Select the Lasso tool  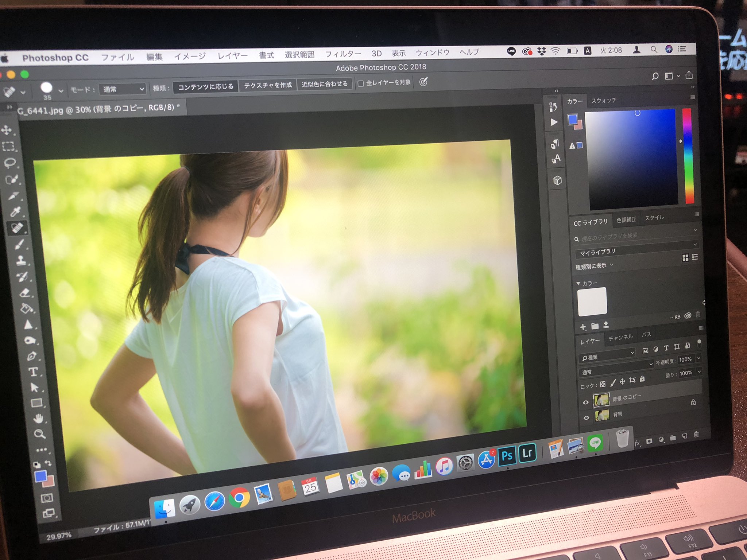click(9, 163)
